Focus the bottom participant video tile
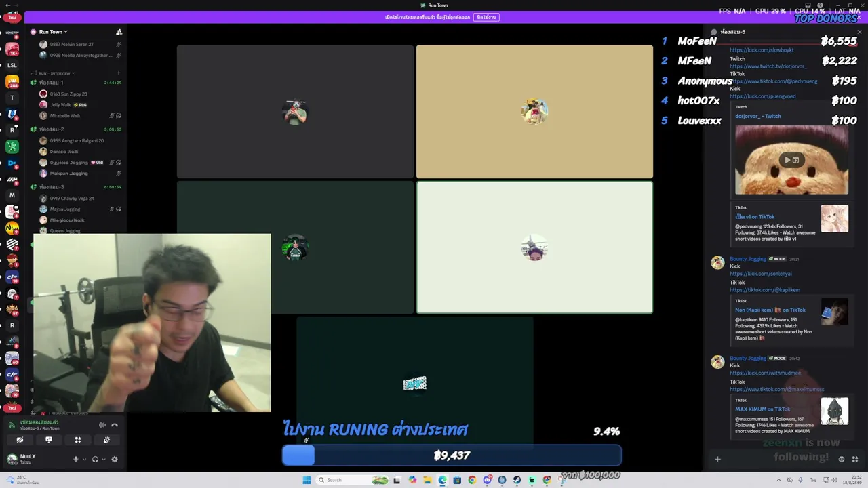868x488 pixels. (x=415, y=383)
